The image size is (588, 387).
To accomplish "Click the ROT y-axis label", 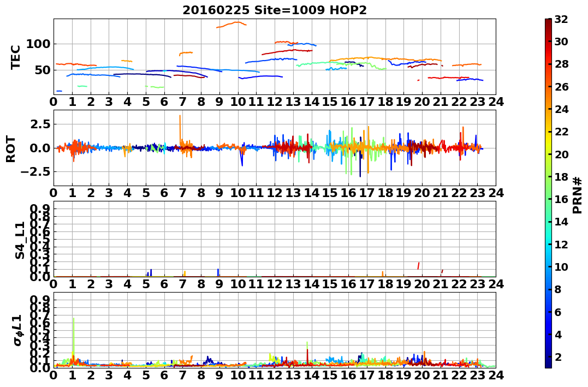I will pyautogui.click(x=11, y=149).
